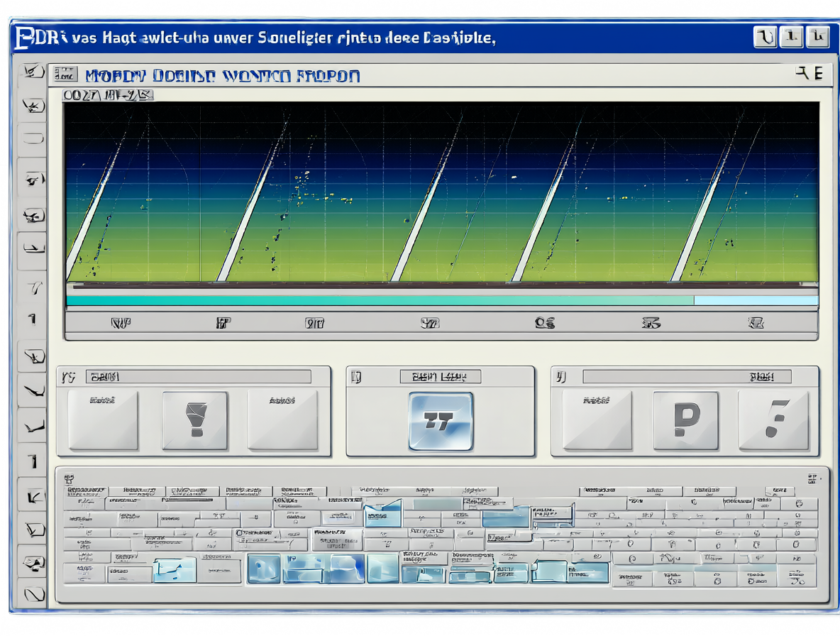This screenshot has width=840, height=636.
Task: Click the small icon at the top-left of the bottom grid panel
Action: click(x=69, y=478)
